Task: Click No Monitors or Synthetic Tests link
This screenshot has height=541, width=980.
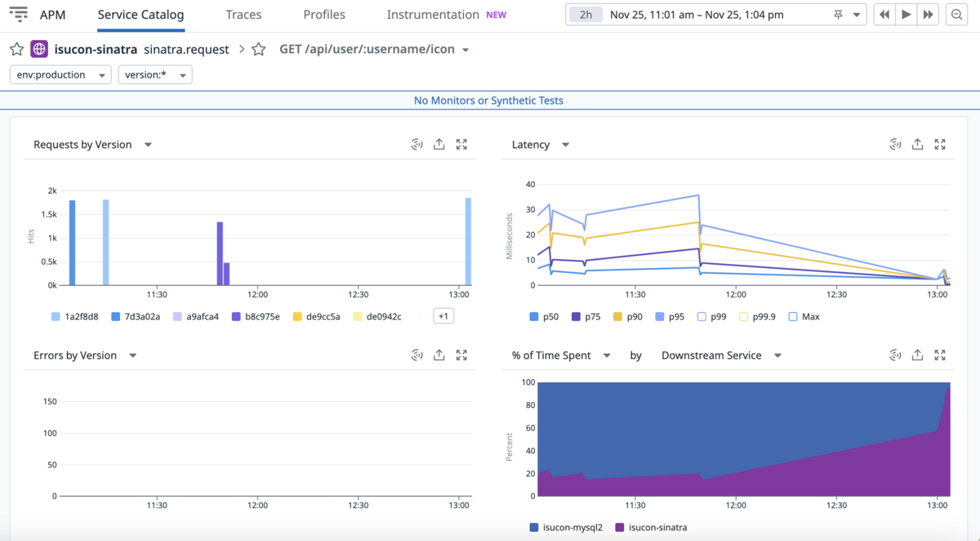Action: 488,101
